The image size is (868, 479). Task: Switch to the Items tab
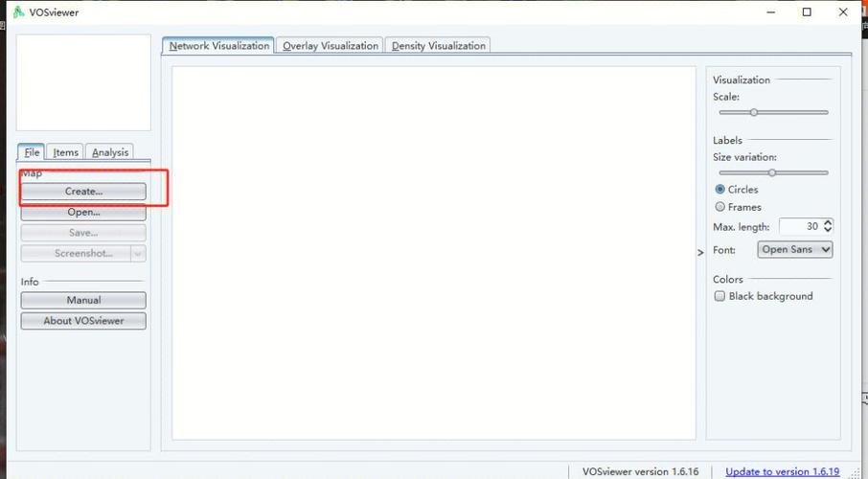[65, 152]
